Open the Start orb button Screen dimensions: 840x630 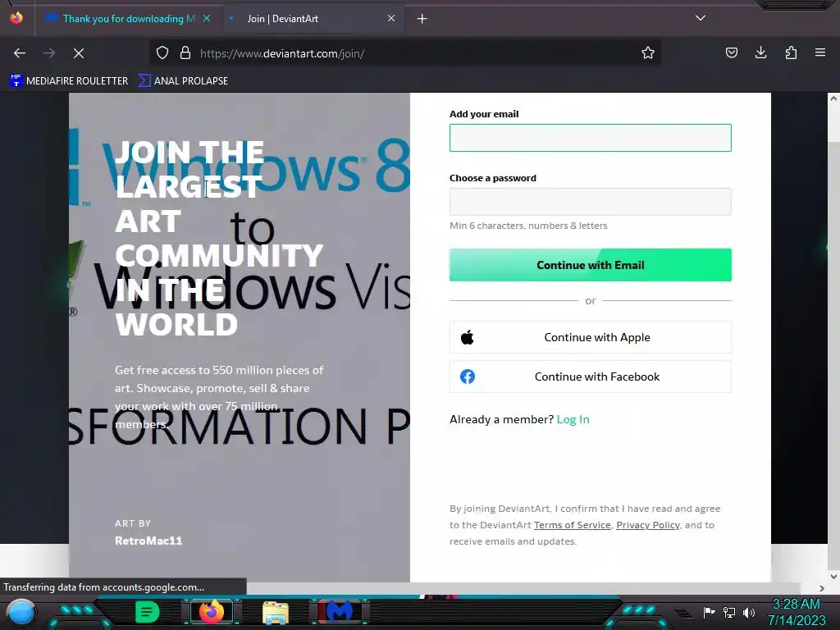coord(21,612)
